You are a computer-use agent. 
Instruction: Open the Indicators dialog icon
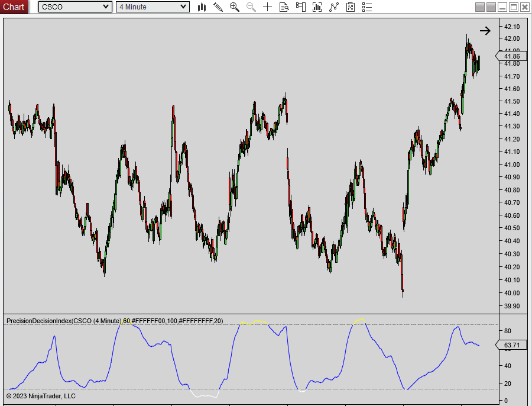click(317, 7)
